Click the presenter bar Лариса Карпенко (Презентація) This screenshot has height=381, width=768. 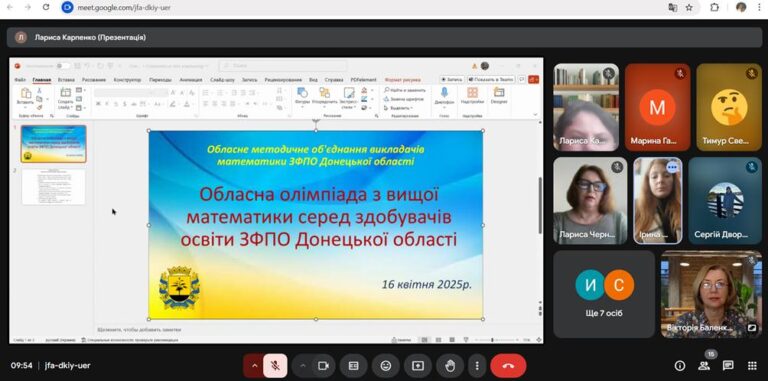[384, 37]
